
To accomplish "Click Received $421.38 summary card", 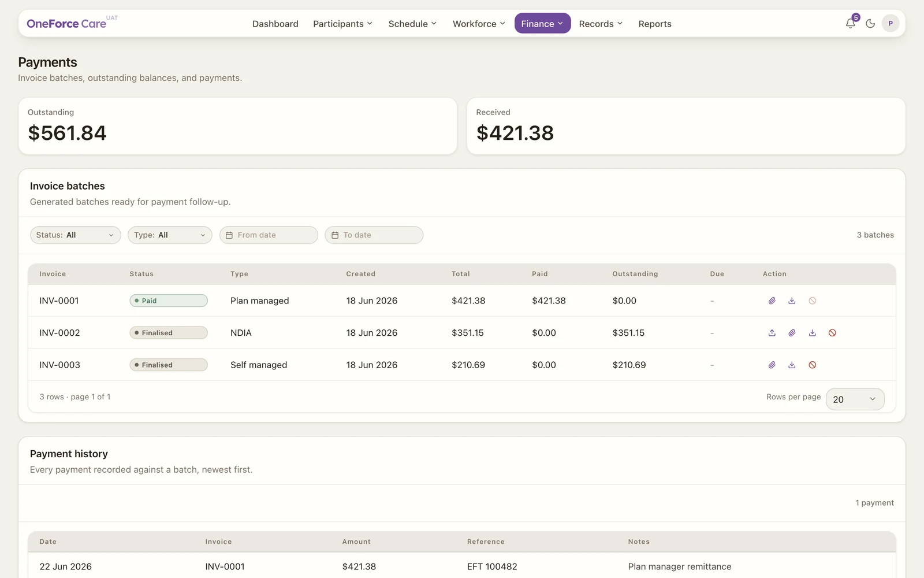I will [685, 126].
